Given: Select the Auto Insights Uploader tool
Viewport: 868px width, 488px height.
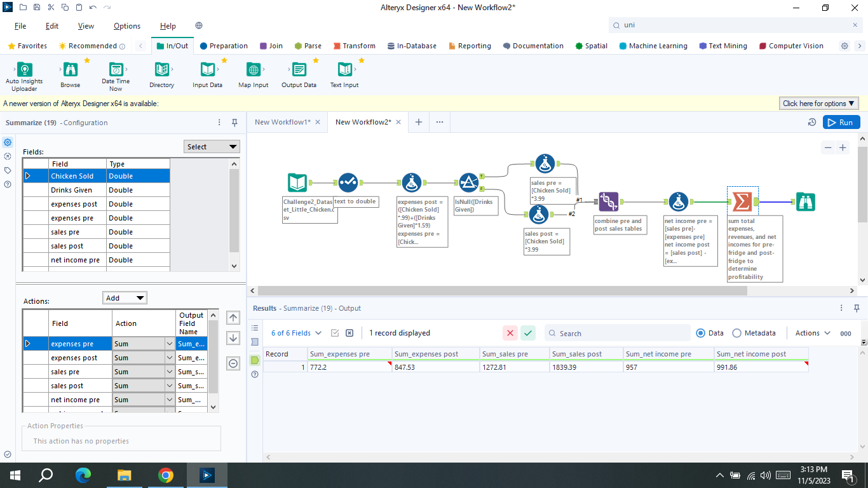Looking at the screenshot, I should point(24,76).
